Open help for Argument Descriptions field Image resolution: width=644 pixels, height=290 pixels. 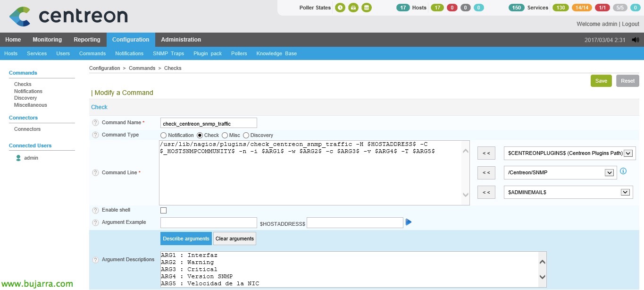pyautogui.click(x=95, y=260)
